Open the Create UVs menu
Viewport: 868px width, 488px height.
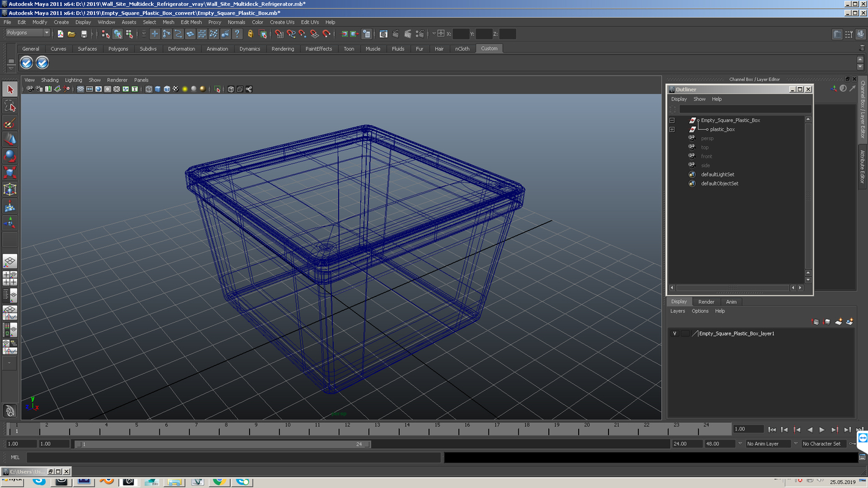(x=282, y=22)
